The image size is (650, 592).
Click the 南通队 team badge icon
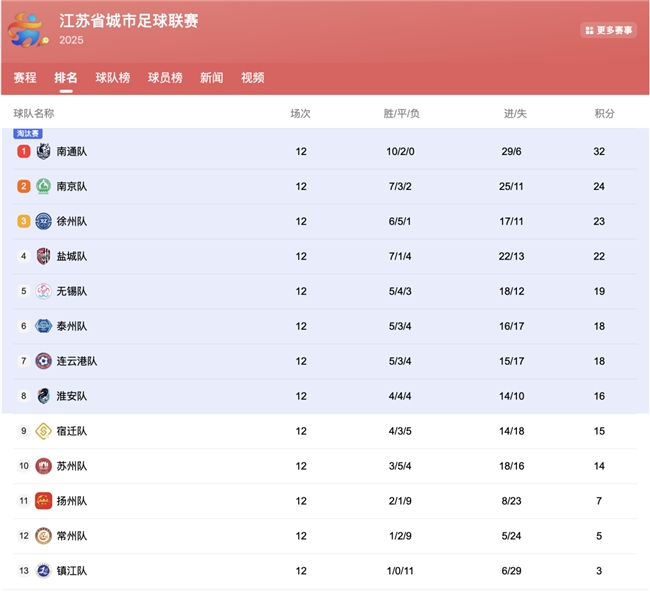[x=43, y=152]
